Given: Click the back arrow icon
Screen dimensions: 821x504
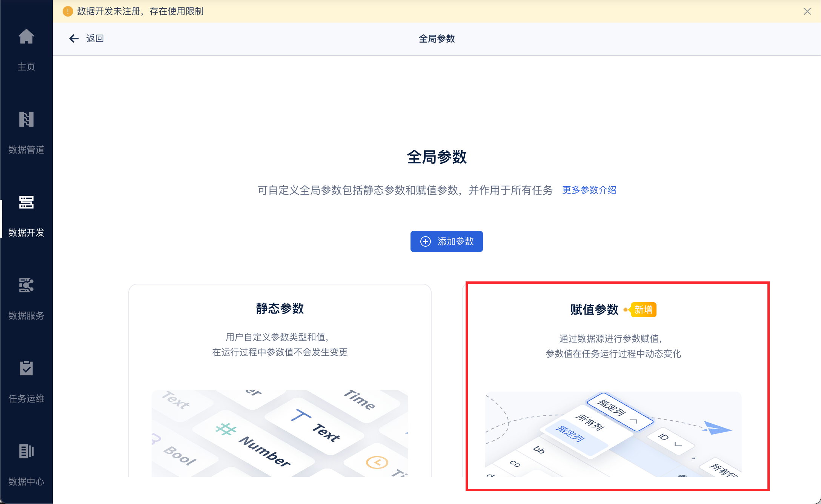Looking at the screenshot, I should [x=74, y=38].
